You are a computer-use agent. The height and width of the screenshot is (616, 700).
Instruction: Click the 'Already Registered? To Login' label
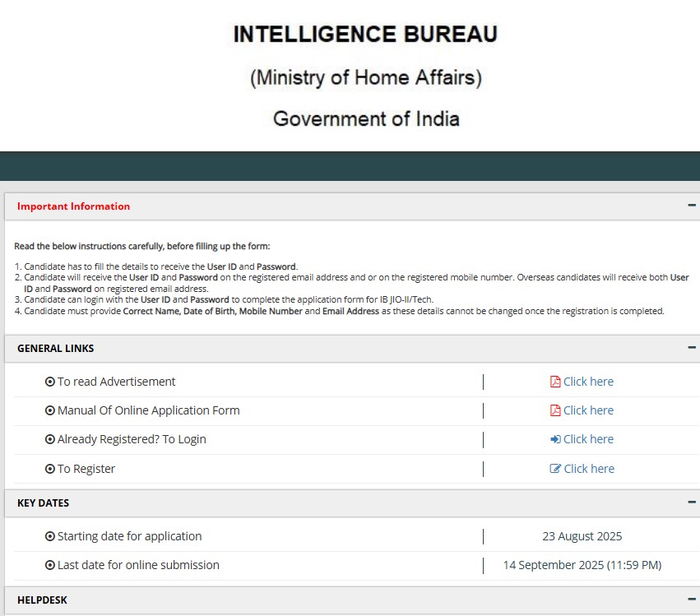(x=132, y=439)
